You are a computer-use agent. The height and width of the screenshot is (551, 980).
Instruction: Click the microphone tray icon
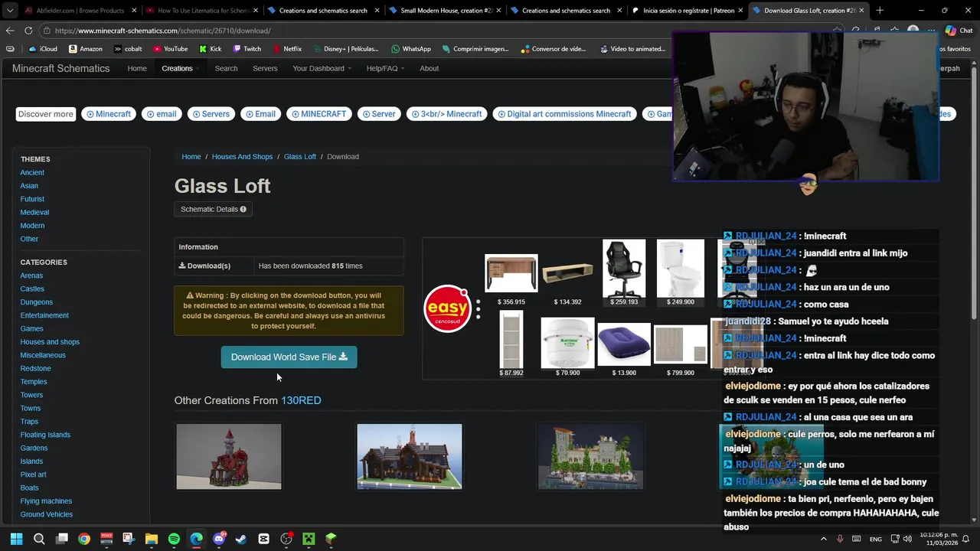click(840, 539)
